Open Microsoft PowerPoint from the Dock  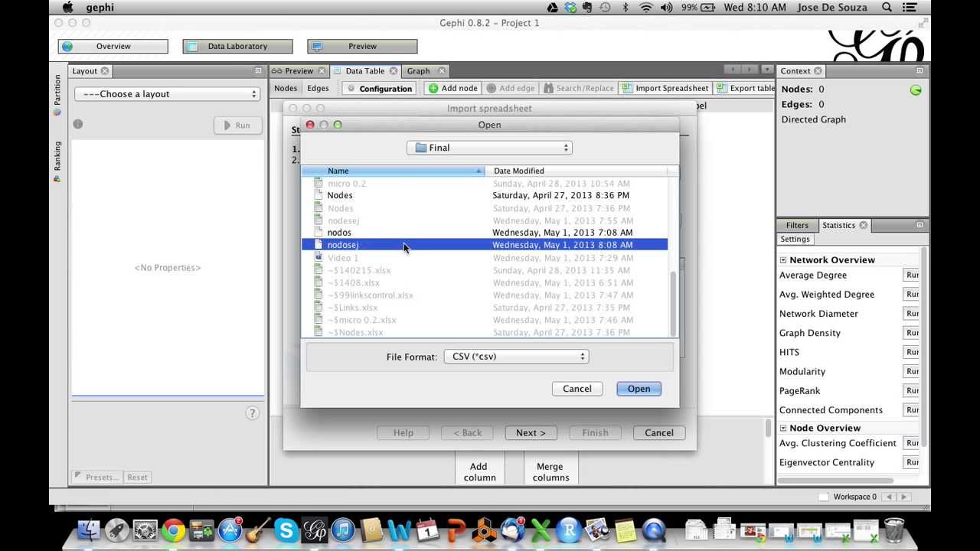click(456, 530)
